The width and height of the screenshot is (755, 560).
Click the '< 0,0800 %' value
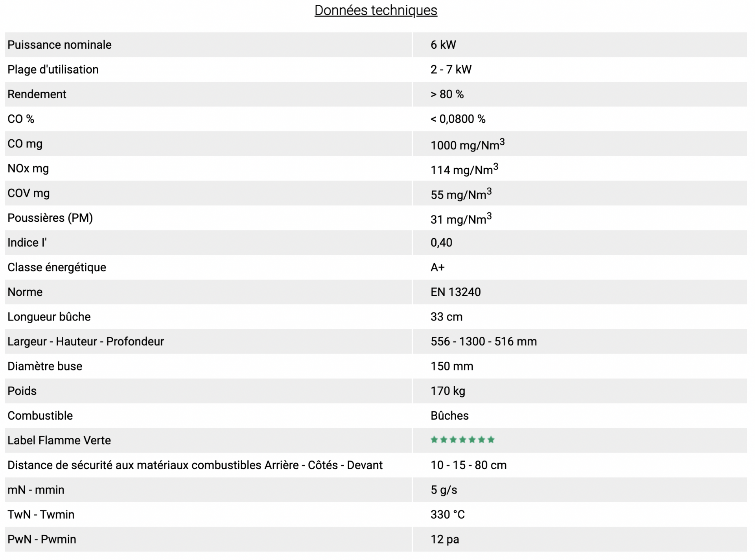click(x=458, y=119)
